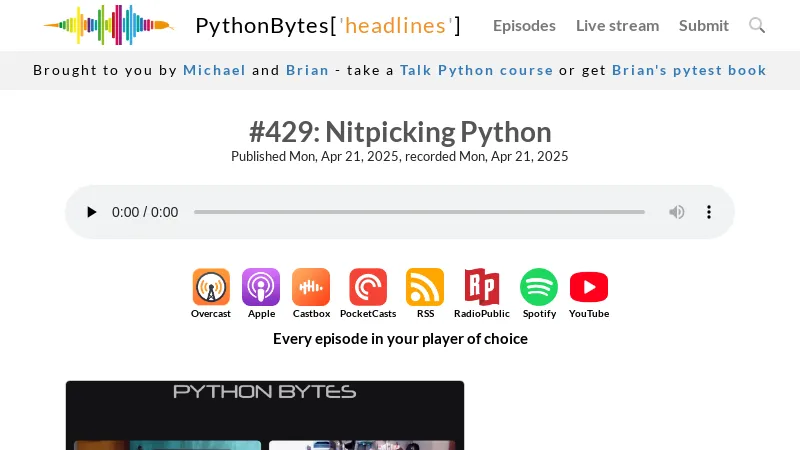Open the Overcast podcast player icon

coord(211,287)
